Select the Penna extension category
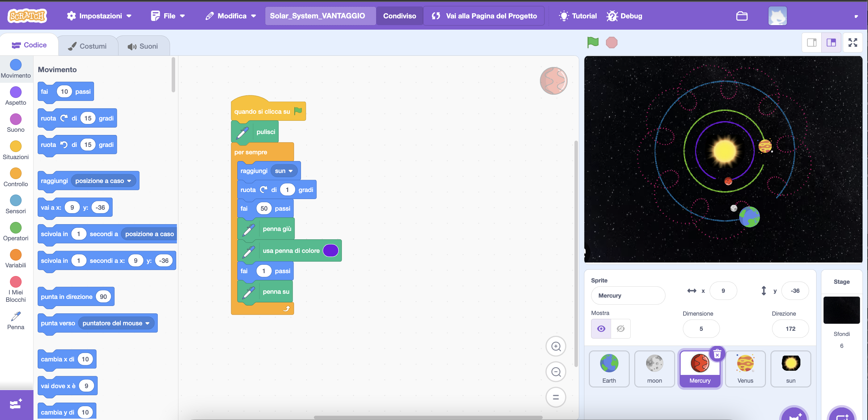 (16, 320)
